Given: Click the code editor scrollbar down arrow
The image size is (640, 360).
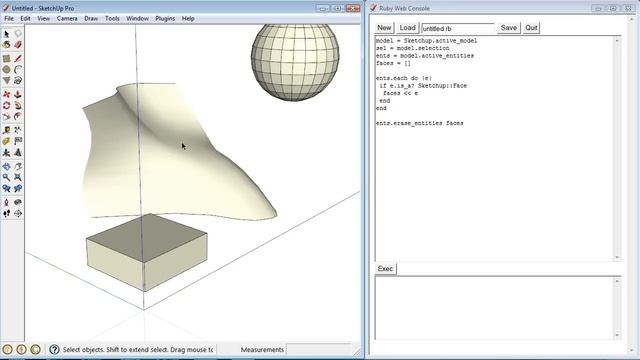Looking at the screenshot, I should [617, 257].
